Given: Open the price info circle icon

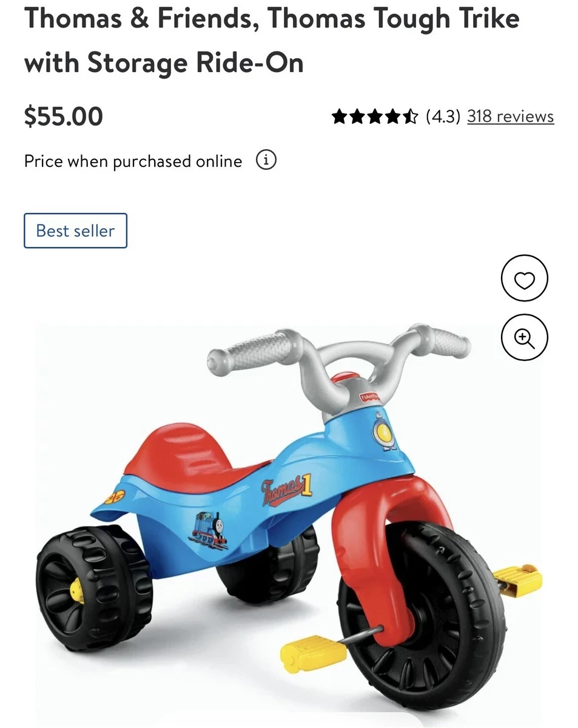Looking at the screenshot, I should (266, 161).
